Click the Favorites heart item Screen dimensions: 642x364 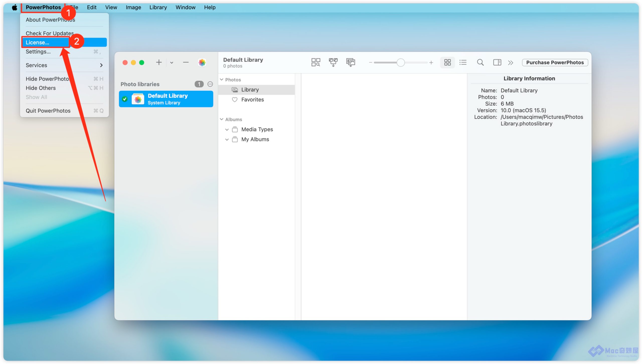tap(252, 100)
